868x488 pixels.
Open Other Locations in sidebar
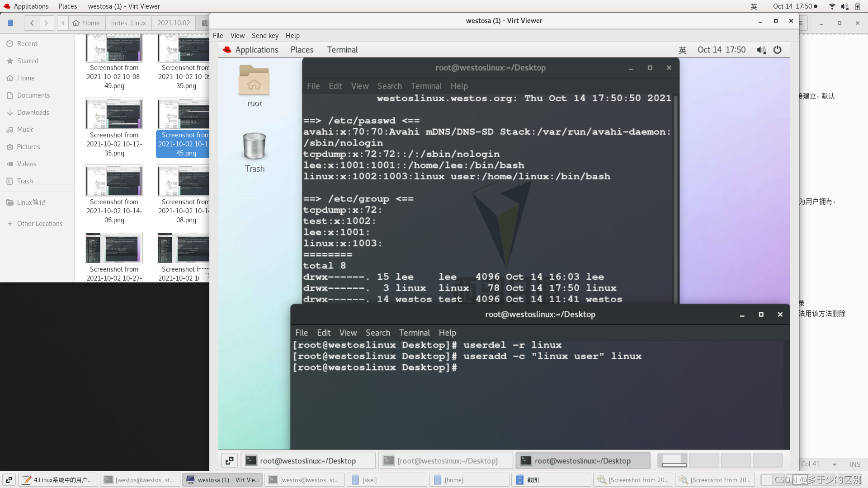(x=40, y=224)
